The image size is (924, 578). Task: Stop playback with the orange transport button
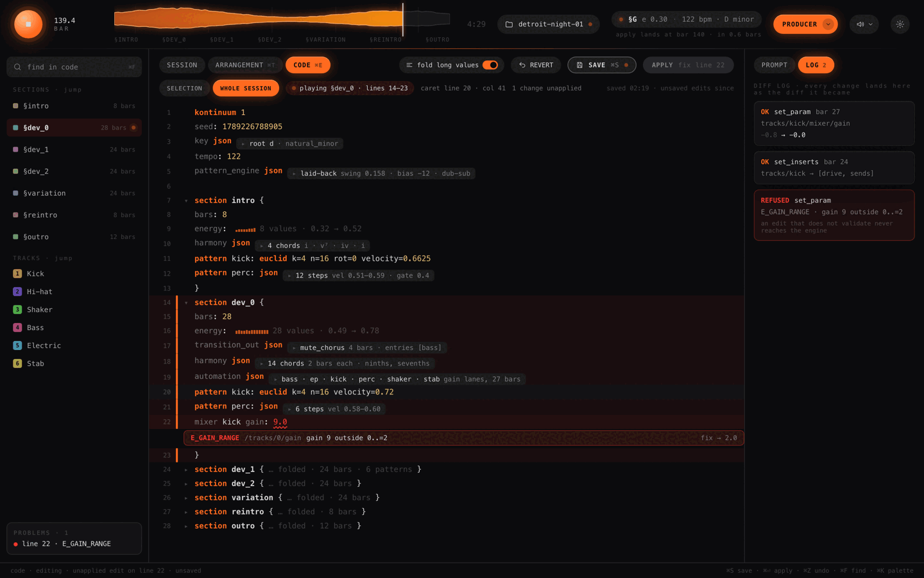pyautogui.click(x=28, y=24)
